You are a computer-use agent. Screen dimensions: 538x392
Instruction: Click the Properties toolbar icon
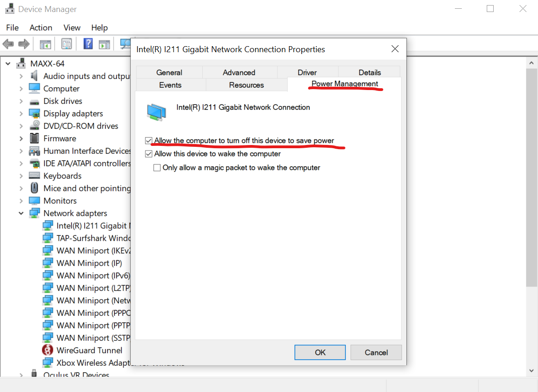point(66,44)
